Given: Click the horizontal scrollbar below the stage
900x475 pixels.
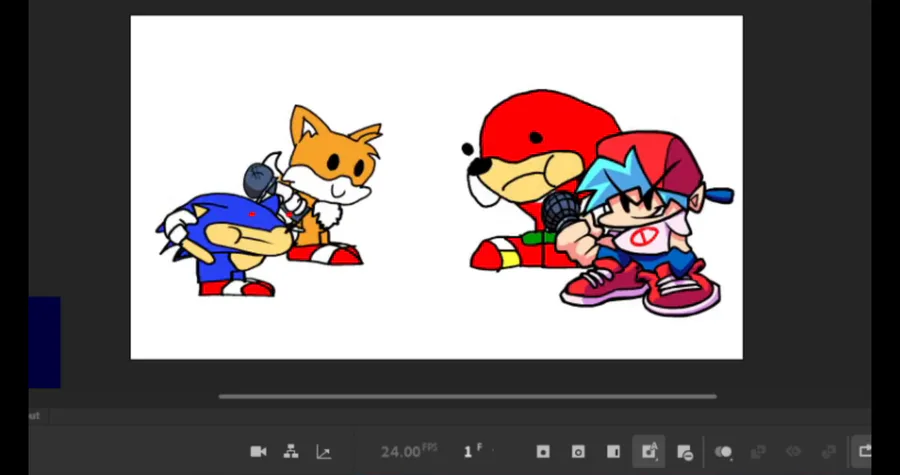Looking at the screenshot, I should pyautogui.click(x=467, y=396).
